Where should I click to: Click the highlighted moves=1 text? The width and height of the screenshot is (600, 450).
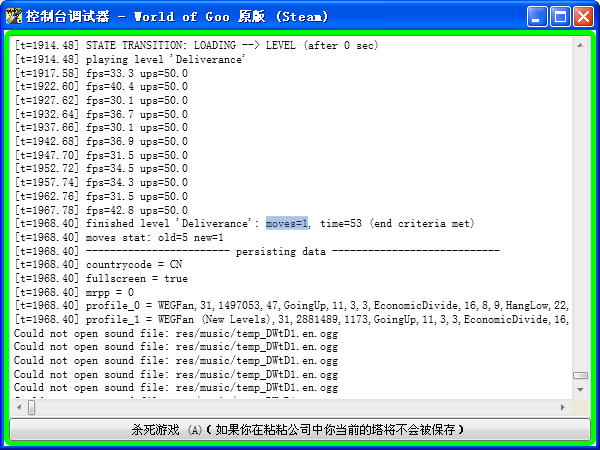(288, 225)
